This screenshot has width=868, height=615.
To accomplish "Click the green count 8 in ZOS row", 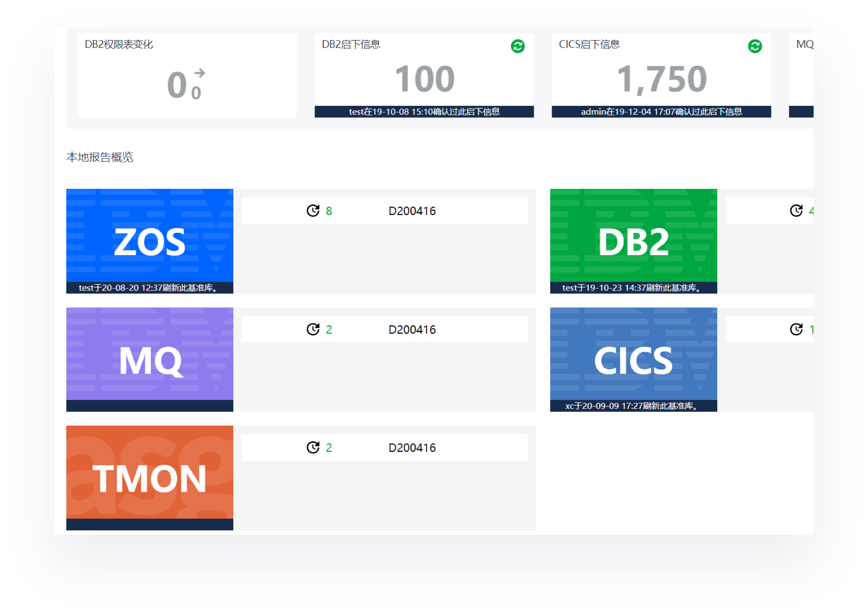I will point(329,211).
